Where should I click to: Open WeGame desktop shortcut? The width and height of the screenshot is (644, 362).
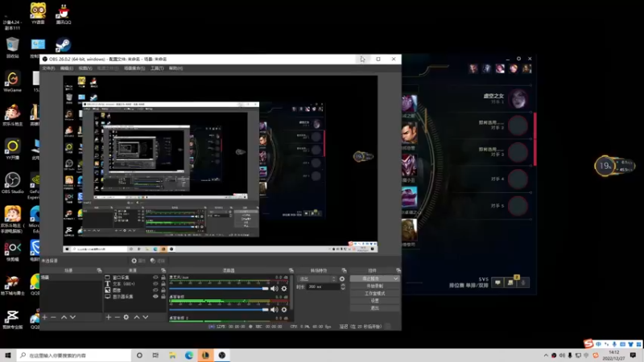(x=12, y=81)
